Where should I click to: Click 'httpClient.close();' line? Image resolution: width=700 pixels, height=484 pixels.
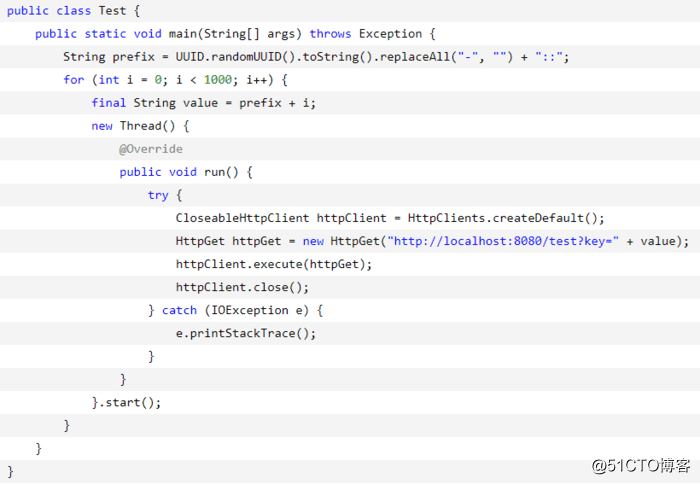click(242, 288)
